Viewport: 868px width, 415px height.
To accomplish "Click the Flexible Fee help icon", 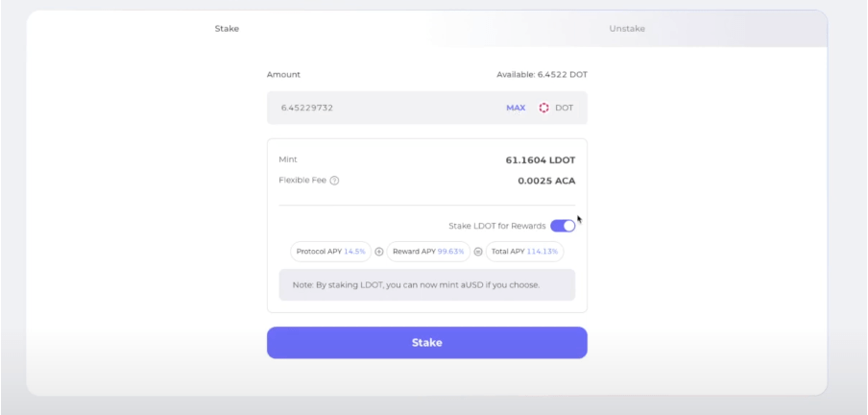I will 334,181.
